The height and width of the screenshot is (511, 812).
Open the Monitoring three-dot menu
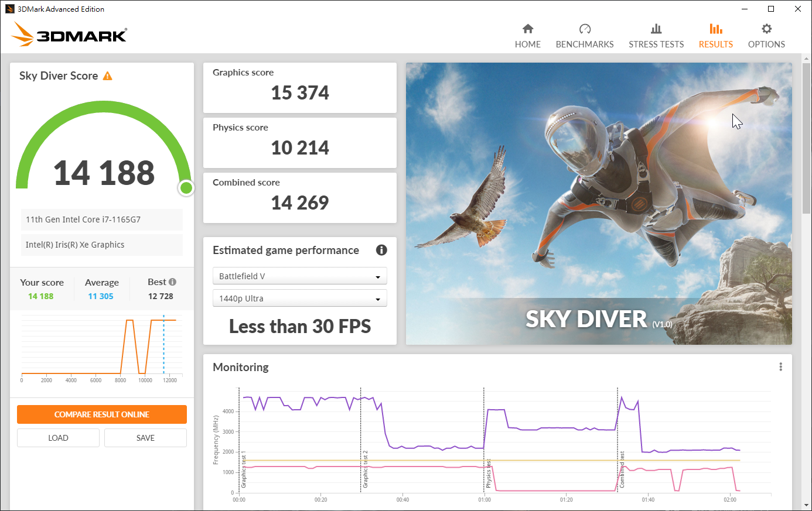780,367
